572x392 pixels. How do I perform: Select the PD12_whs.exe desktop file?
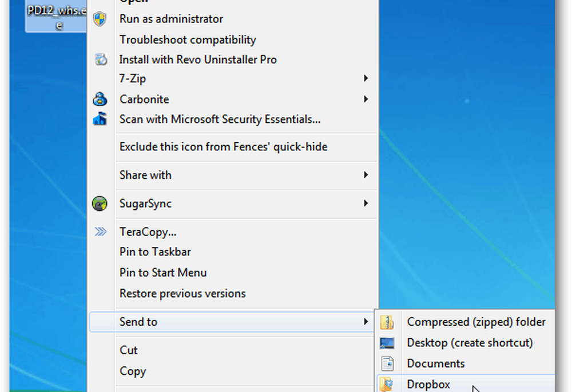56,17
